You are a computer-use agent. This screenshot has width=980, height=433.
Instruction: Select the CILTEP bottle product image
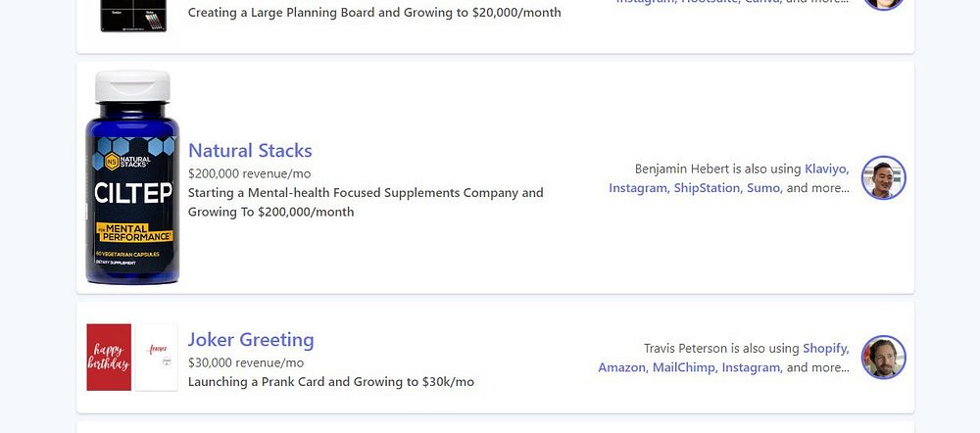[x=132, y=178]
